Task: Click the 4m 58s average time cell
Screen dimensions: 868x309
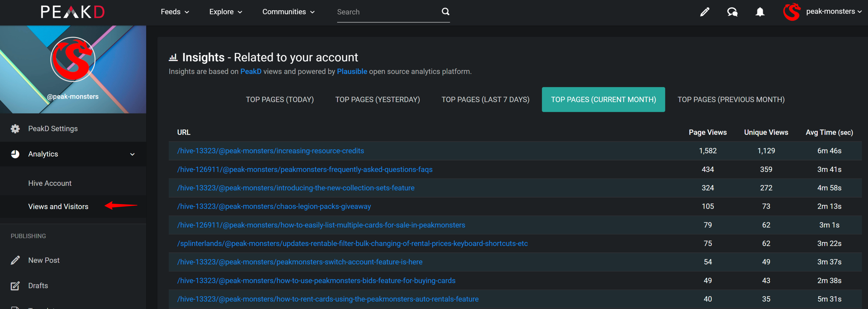Action: [829, 188]
